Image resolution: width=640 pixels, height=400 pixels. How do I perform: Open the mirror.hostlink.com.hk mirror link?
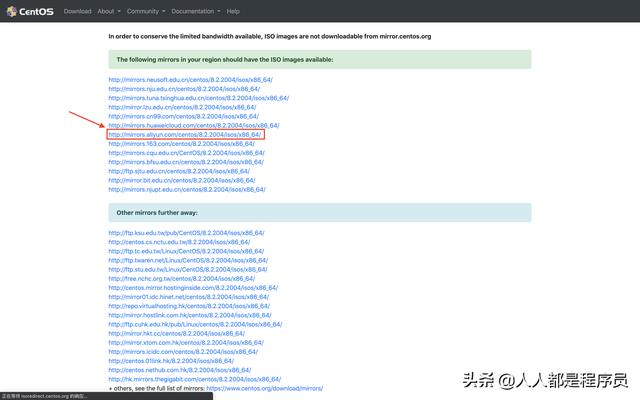(190, 315)
